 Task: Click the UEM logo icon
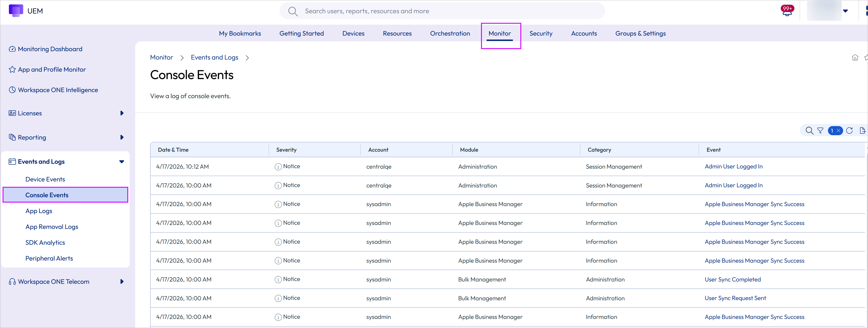(x=16, y=11)
